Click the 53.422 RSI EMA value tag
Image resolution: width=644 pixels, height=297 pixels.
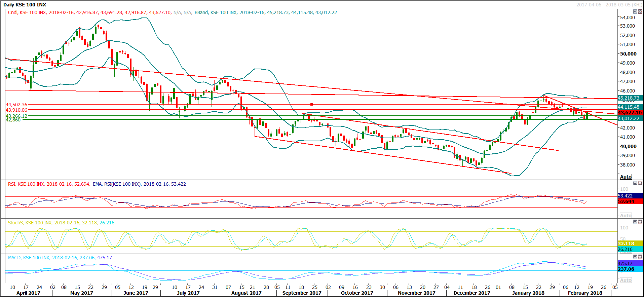630,196
